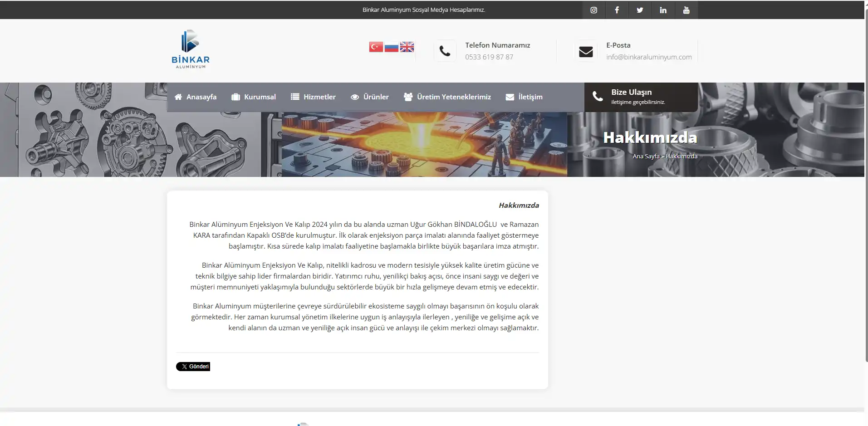The height and width of the screenshot is (426, 868).
Task: Open Üretim Yeteneklerimiz menu item
Action: 447,97
